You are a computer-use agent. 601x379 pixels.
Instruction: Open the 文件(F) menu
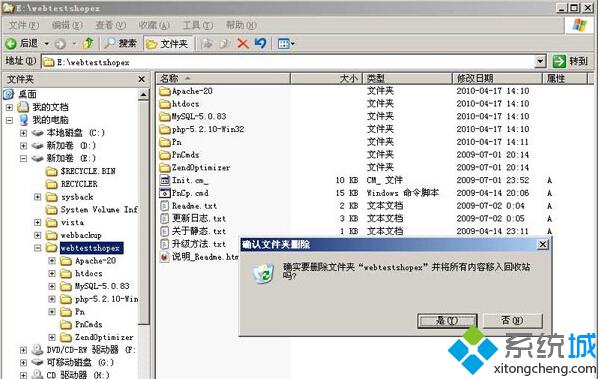[x=23, y=25]
